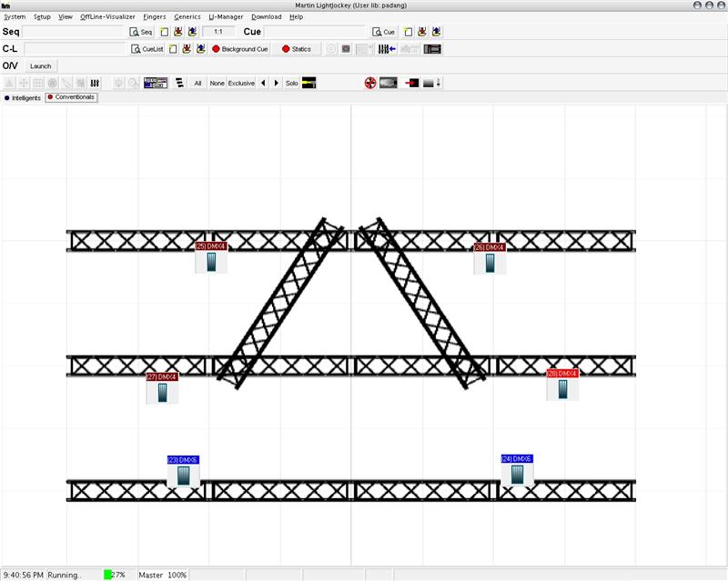Click the new cuelist icon beside CueList button

click(173, 49)
